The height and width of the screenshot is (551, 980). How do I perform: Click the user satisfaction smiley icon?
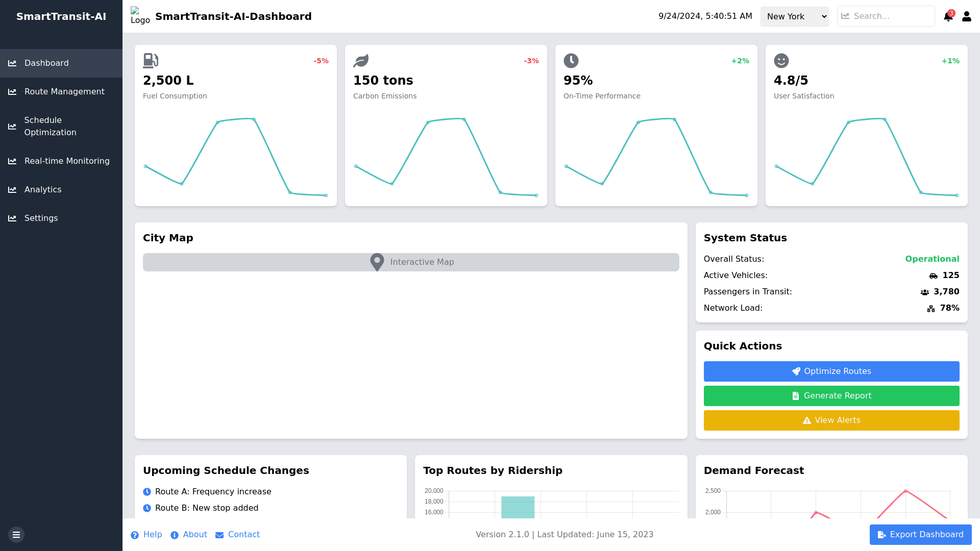[x=781, y=61]
